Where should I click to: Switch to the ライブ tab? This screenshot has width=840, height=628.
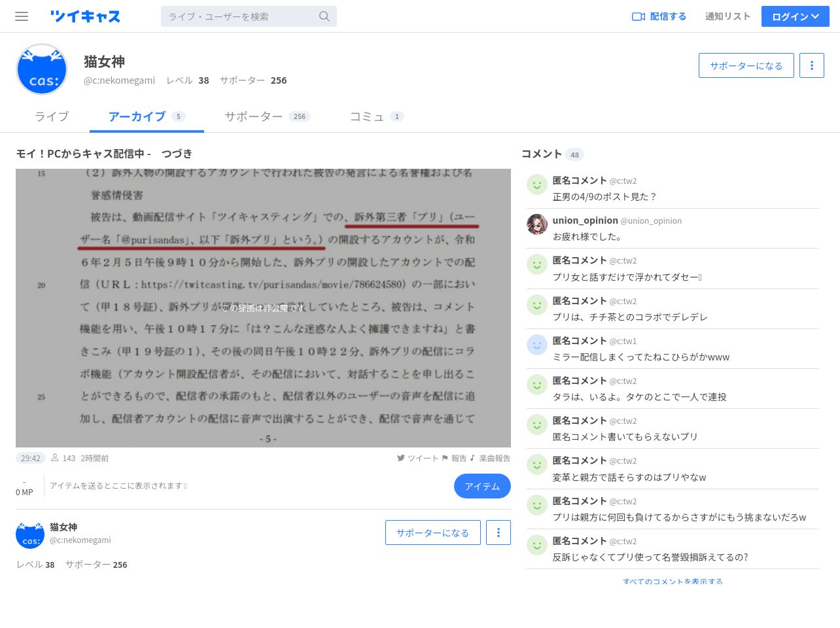point(52,116)
